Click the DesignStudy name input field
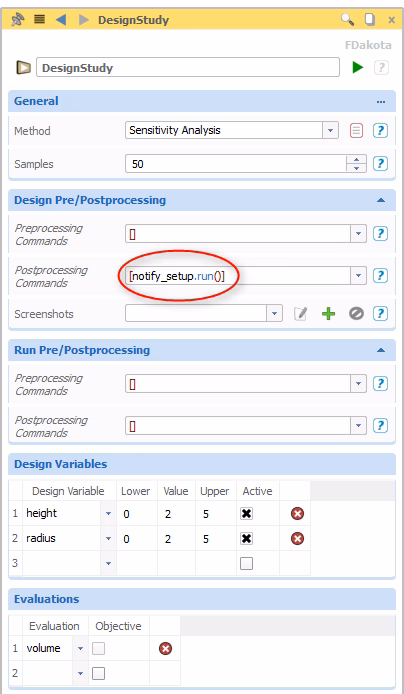This screenshot has height=694, width=404. point(188,68)
